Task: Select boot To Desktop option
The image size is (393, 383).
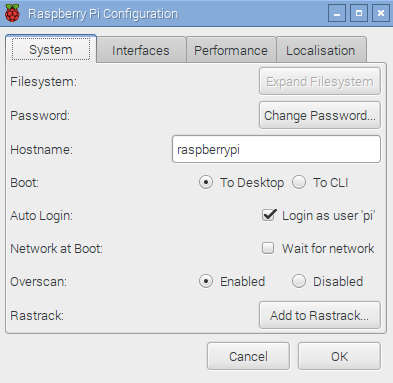Action: pos(241,182)
